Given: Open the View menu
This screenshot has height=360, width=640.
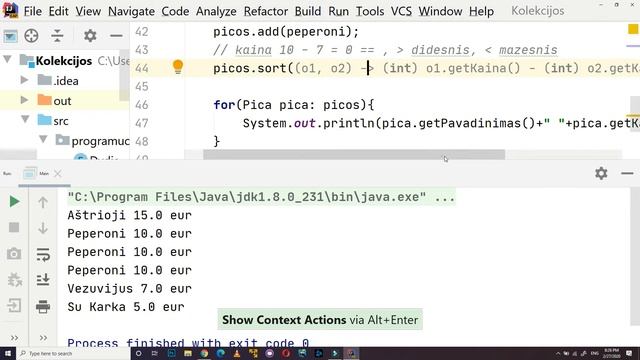Looking at the screenshot, I should point(88,11).
